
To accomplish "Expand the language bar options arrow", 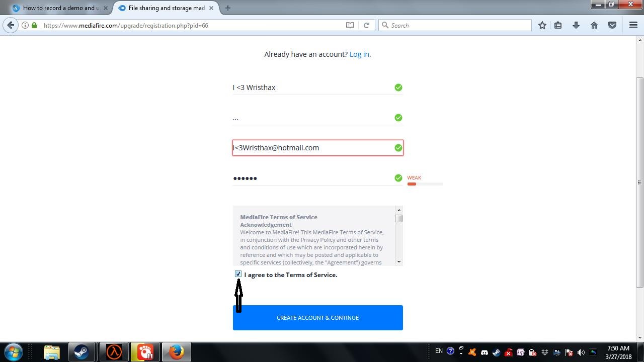I will point(461,353).
